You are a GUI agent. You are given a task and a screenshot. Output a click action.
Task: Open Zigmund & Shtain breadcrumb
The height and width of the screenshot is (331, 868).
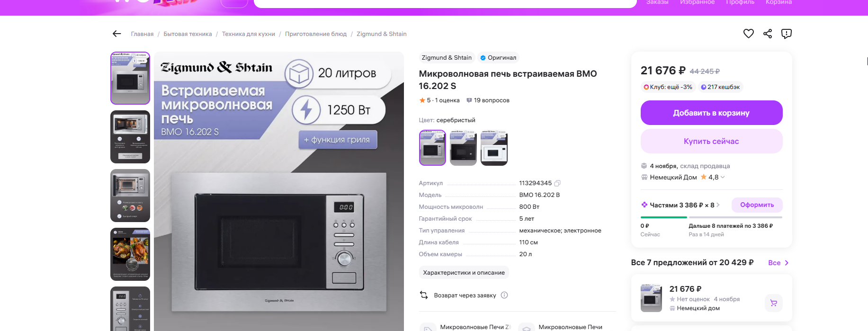pos(382,34)
